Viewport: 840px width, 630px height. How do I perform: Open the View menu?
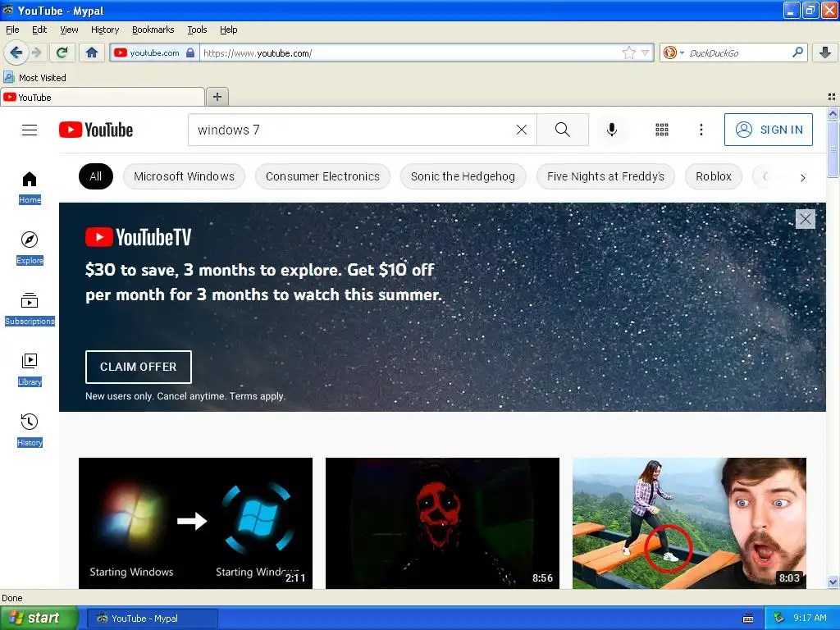point(69,30)
